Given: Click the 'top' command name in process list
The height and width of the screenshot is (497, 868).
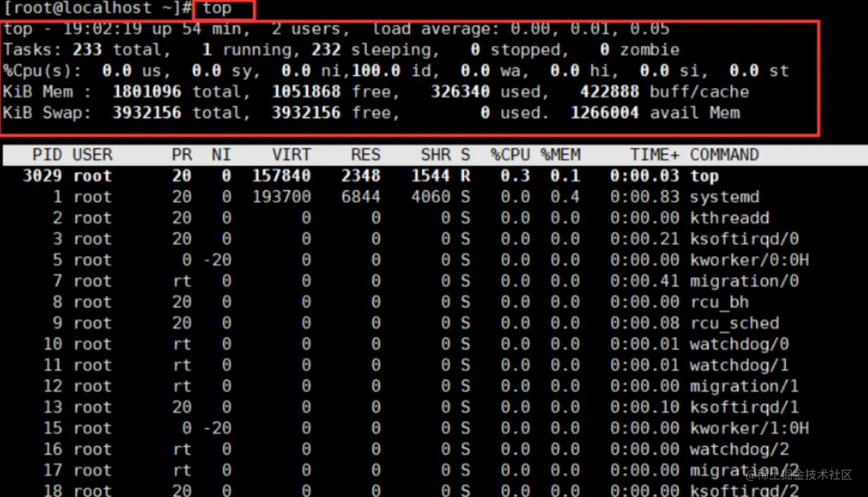Looking at the screenshot, I should tap(704, 177).
